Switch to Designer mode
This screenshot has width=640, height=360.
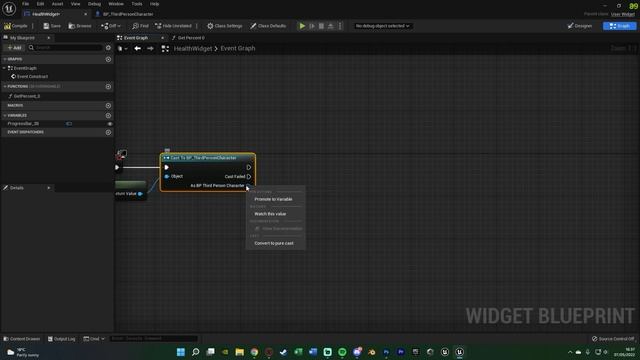click(580, 26)
